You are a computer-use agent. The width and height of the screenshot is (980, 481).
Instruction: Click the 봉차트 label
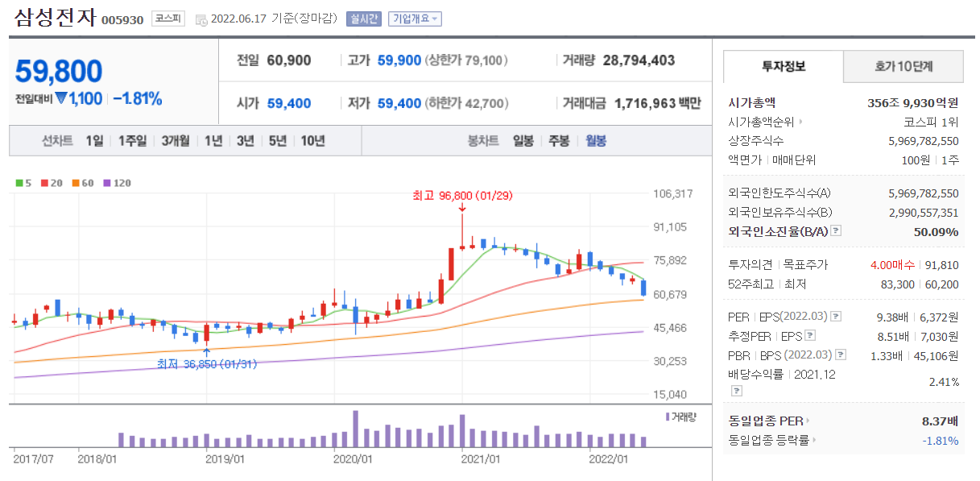[483, 141]
